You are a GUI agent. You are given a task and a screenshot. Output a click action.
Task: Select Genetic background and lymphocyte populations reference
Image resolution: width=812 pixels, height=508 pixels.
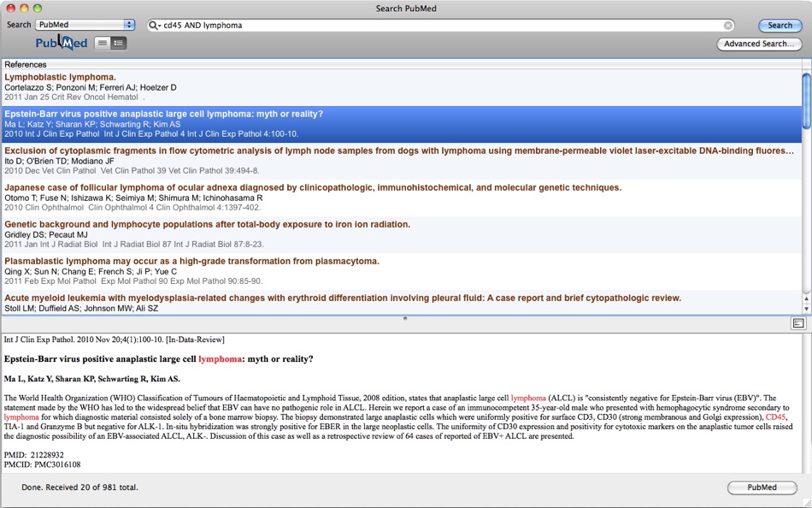(x=402, y=235)
